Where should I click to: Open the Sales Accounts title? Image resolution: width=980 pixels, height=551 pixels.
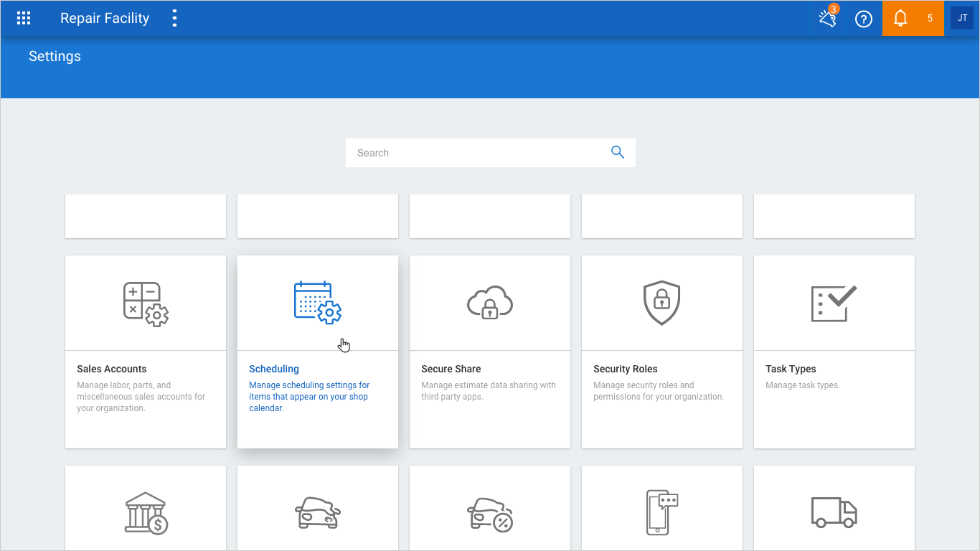click(112, 369)
